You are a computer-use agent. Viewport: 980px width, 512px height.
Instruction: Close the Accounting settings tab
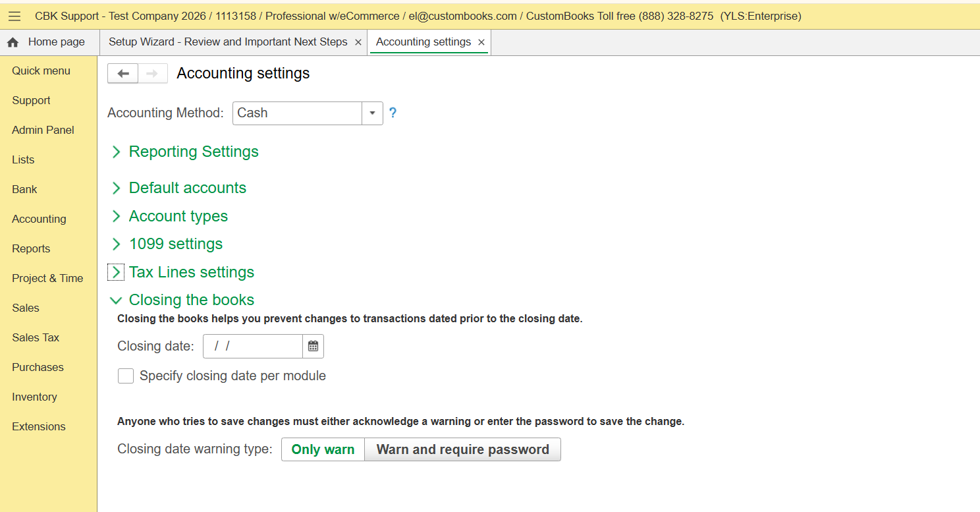click(481, 42)
